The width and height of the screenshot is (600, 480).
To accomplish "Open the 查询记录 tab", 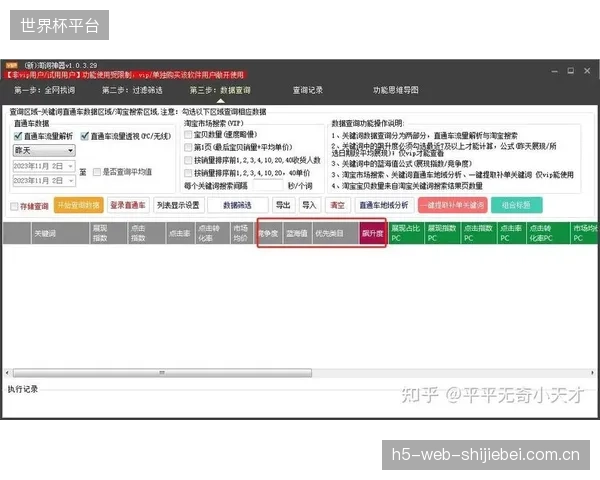I will 308,90.
